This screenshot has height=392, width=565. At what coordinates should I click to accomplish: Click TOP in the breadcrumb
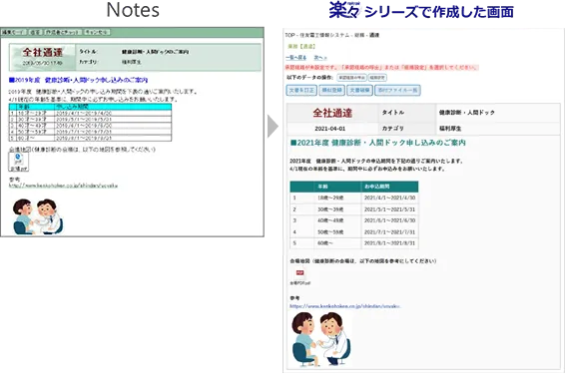289,35
